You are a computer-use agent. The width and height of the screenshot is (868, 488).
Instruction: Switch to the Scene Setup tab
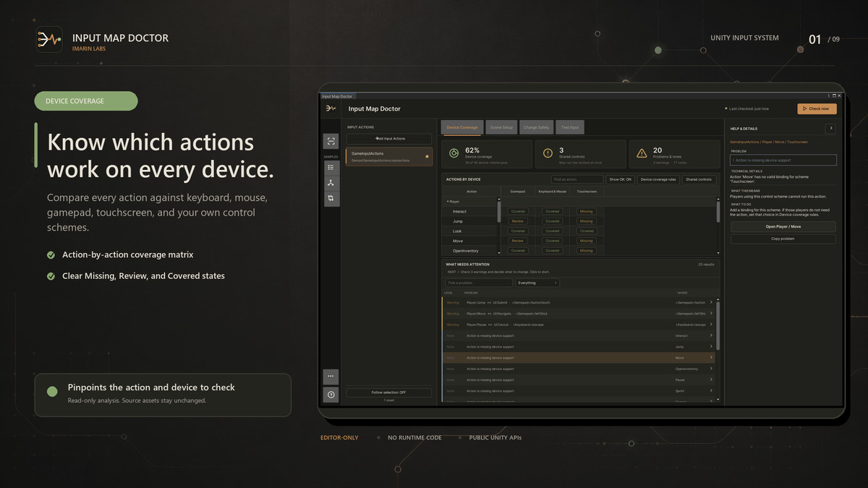click(x=501, y=127)
